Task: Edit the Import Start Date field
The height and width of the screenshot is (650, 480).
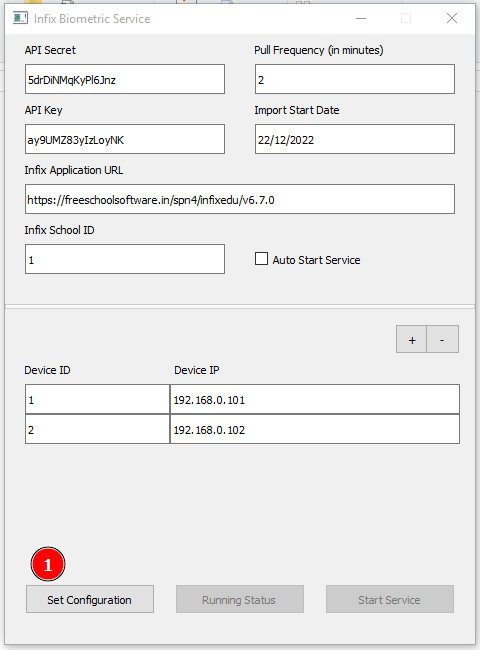Action: pyautogui.click(x=355, y=139)
